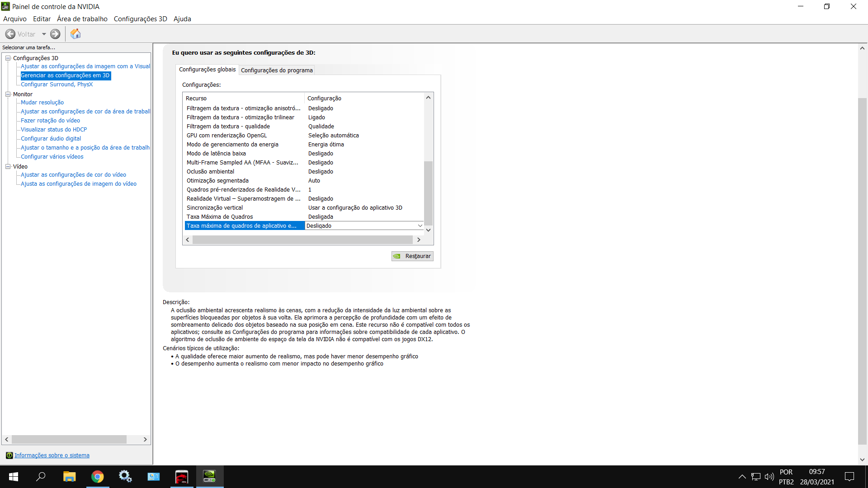Select the Sincronização vertical row

(x=304, y=208)
